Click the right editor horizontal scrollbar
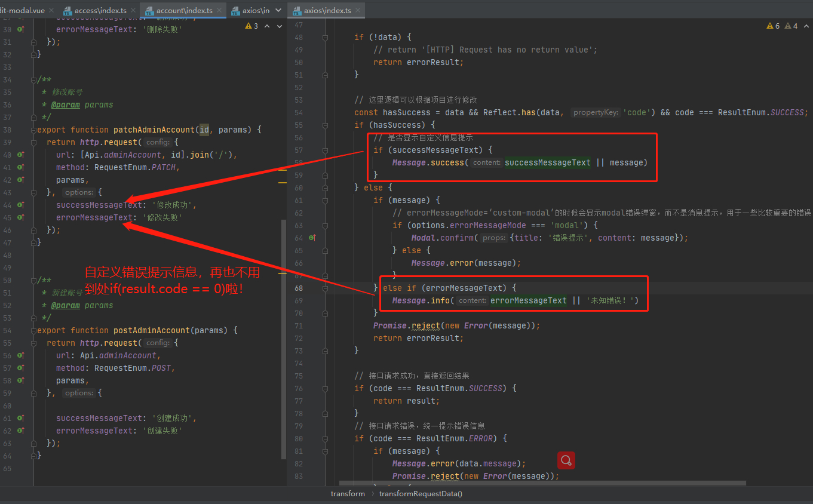Screen dimensions: 813x504 click(542, 483)
